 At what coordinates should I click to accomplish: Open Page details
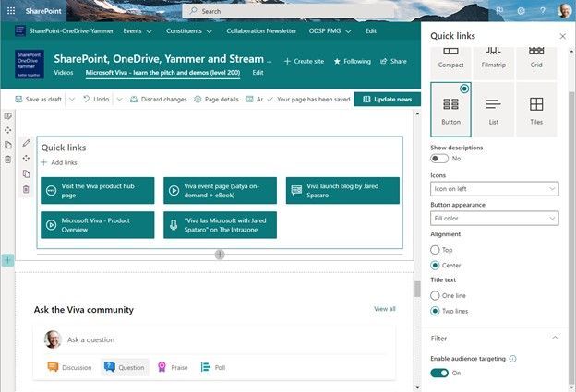coord(217,99)
